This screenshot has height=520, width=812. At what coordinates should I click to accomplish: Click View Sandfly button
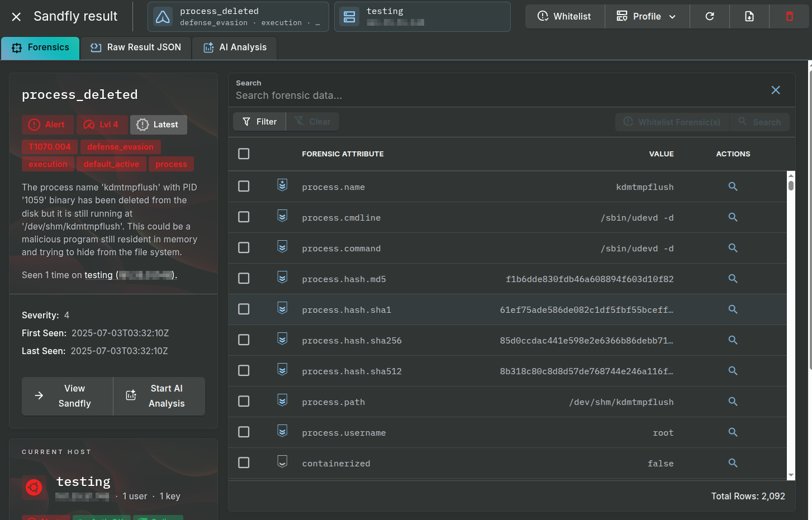pos(68,396)
